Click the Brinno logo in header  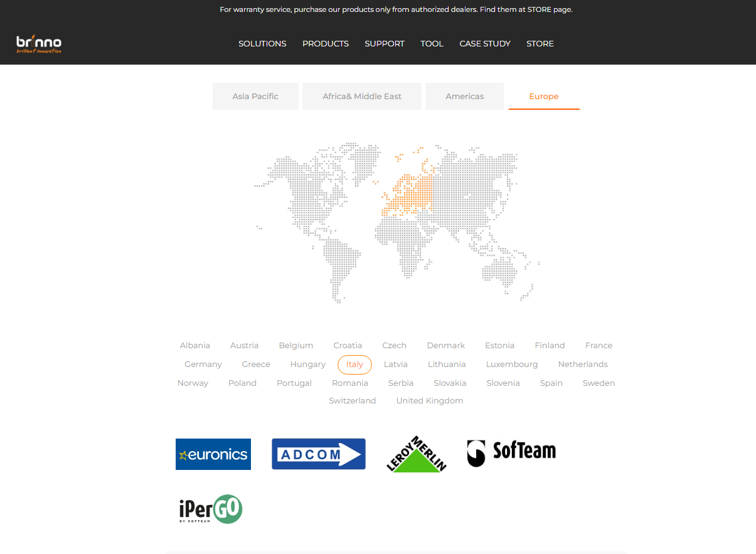tap(39, 44)
